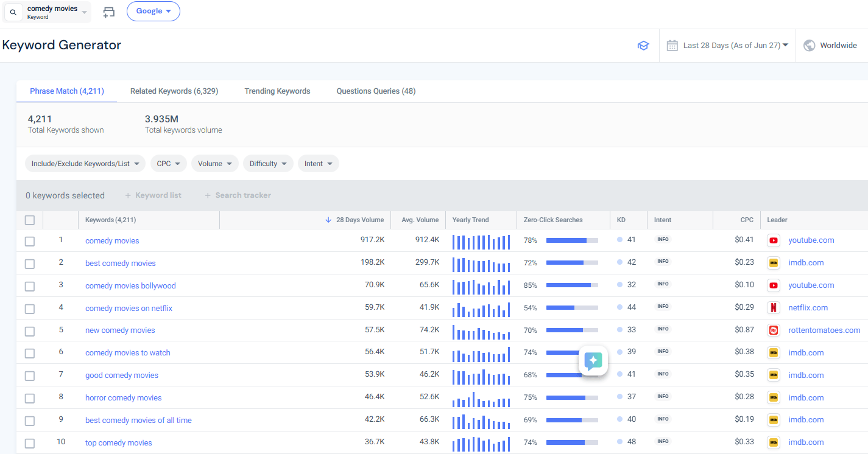Open the Questions Queries tab
868x454 pixels.
376,91
